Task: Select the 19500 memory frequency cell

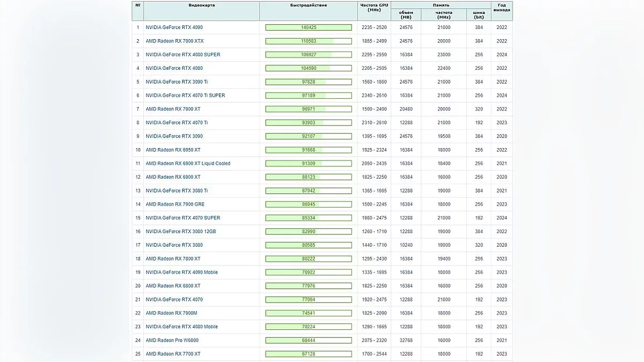Action: click(444, 136)
